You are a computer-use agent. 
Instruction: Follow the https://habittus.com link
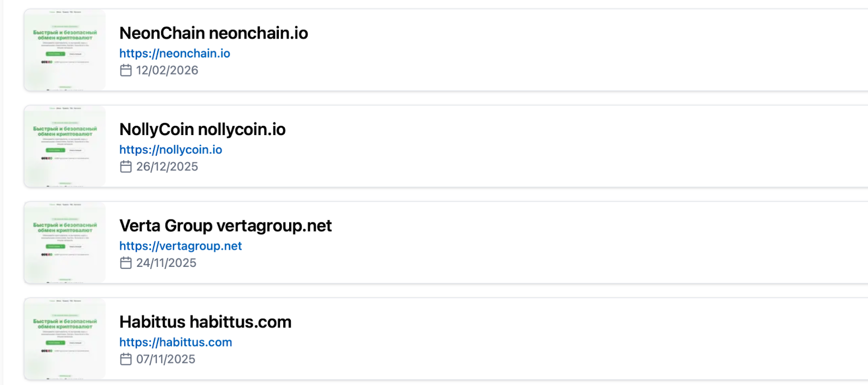point(176,342)
